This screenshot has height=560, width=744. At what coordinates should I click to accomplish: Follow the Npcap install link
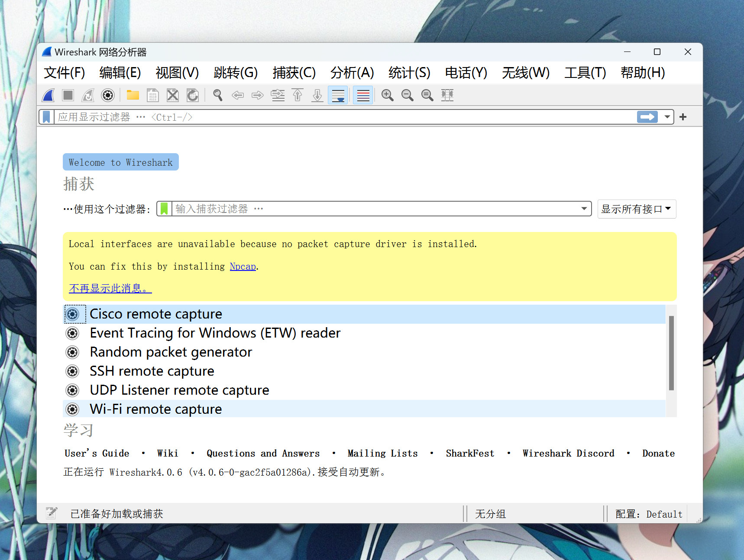[243, 267]
